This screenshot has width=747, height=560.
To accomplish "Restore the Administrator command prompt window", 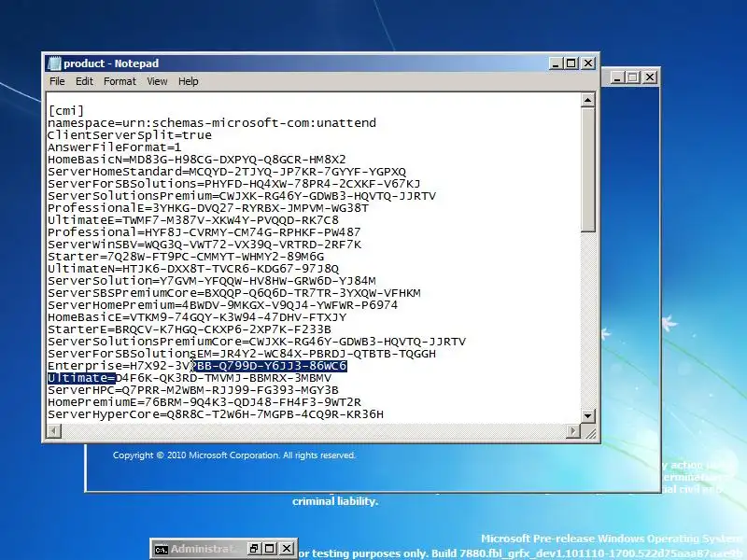I will [x=253, y=549].
